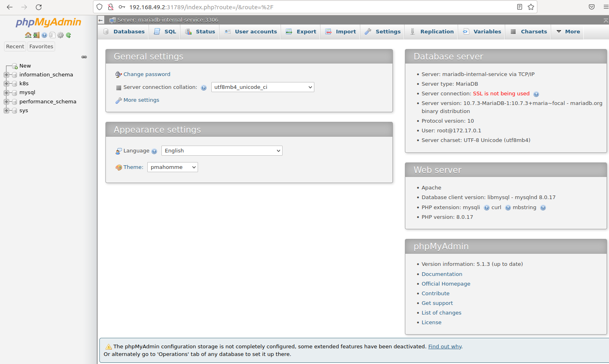Click the Find out why link
The height and width of the screenshot is (364, 609).
coord(445,347)
